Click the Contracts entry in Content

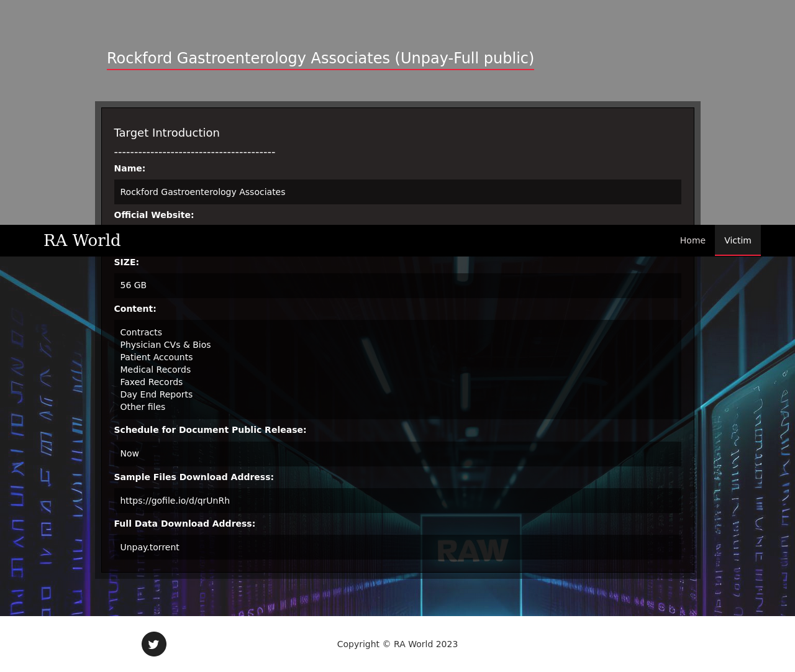141,332
